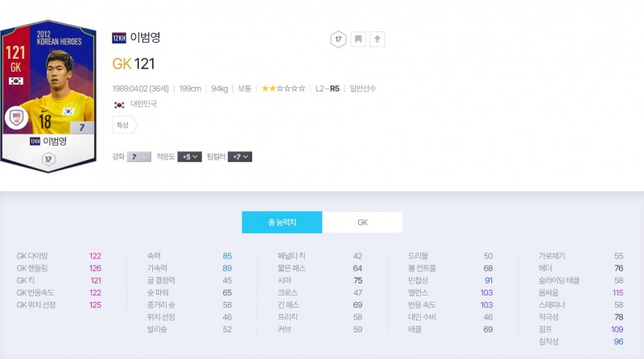Viewport: 644px width, 359px height.
Task: Click the weight value 94kg
Action: coord(219,89)
